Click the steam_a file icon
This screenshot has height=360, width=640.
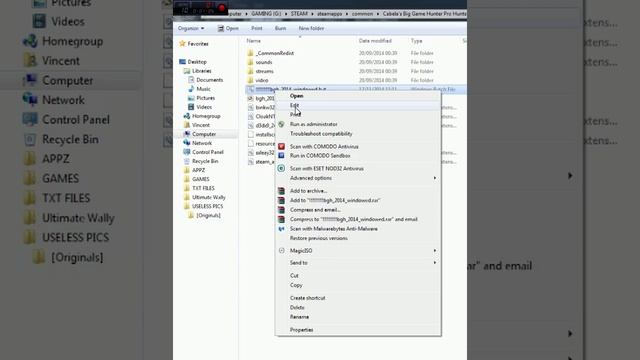click(x=251, y=162)
